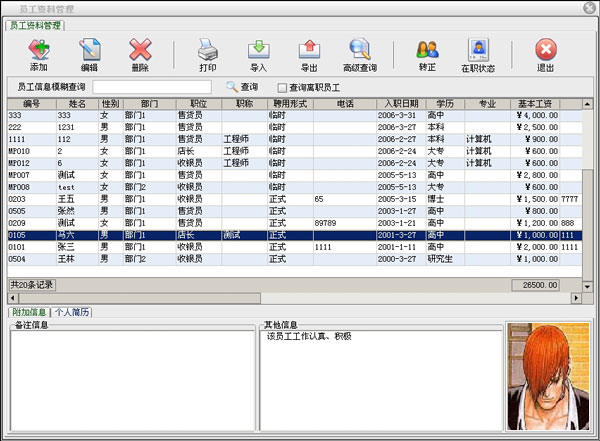
Task: Select the 附加信息 tab
Action: coord(28,312)
